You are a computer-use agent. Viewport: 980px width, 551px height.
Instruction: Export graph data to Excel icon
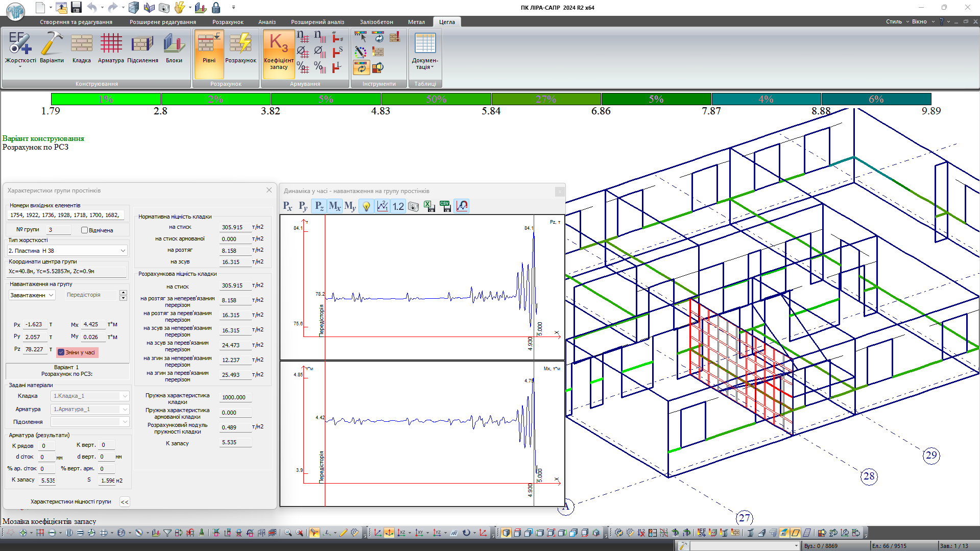tap(429, 206)
